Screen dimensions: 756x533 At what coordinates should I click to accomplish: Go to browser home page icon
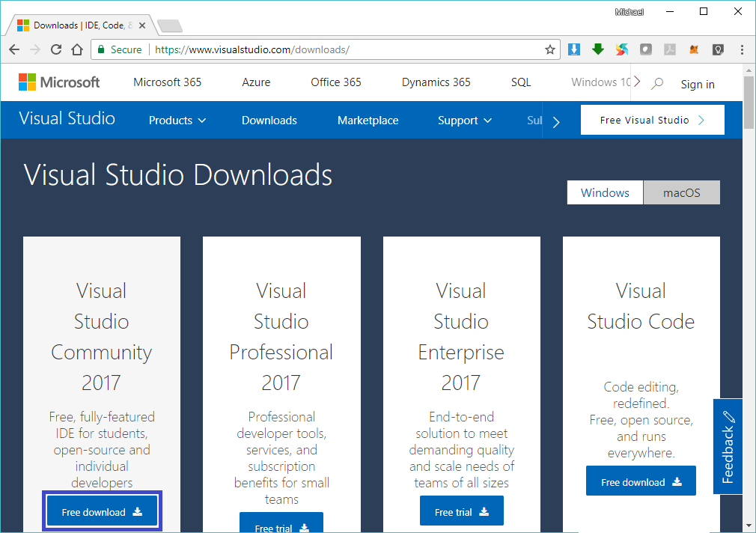point(77,49)
